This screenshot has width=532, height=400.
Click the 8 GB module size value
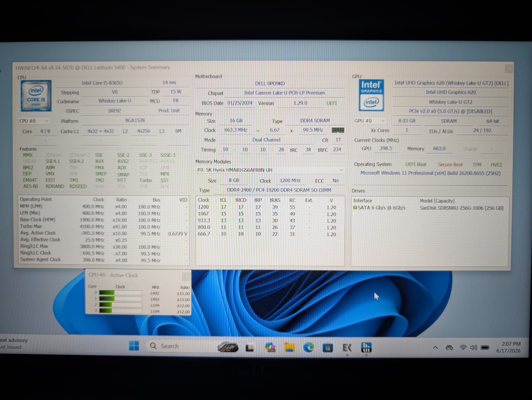click(234, 180)
